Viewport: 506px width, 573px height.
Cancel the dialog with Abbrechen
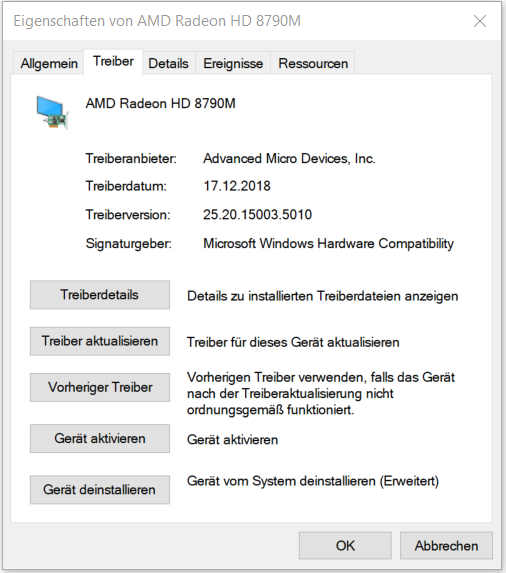pos(446,546)
